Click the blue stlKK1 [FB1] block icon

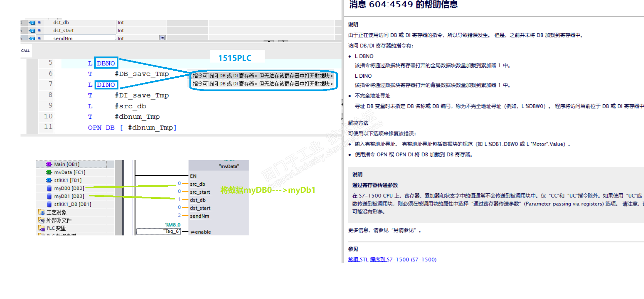tap(49, 180)
